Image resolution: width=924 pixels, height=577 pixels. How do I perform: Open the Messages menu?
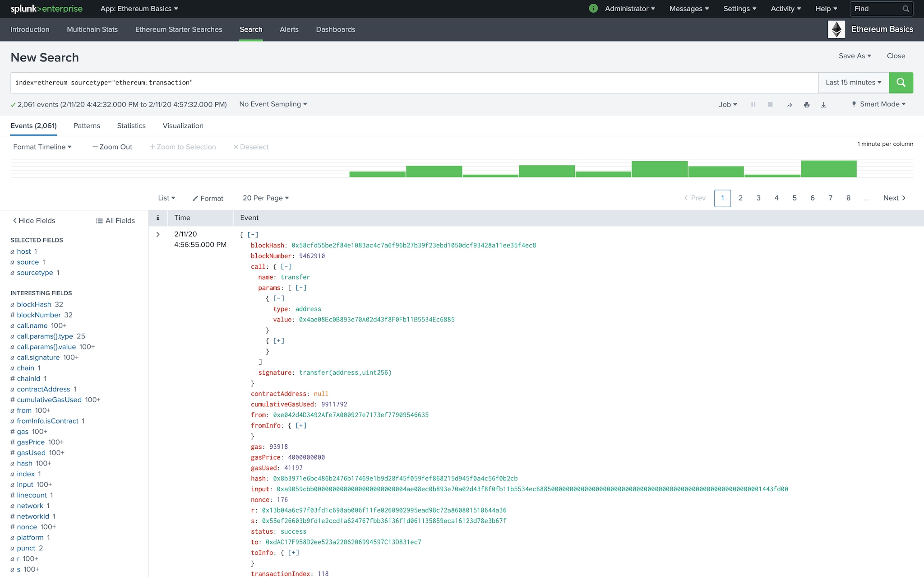(689, 9)
